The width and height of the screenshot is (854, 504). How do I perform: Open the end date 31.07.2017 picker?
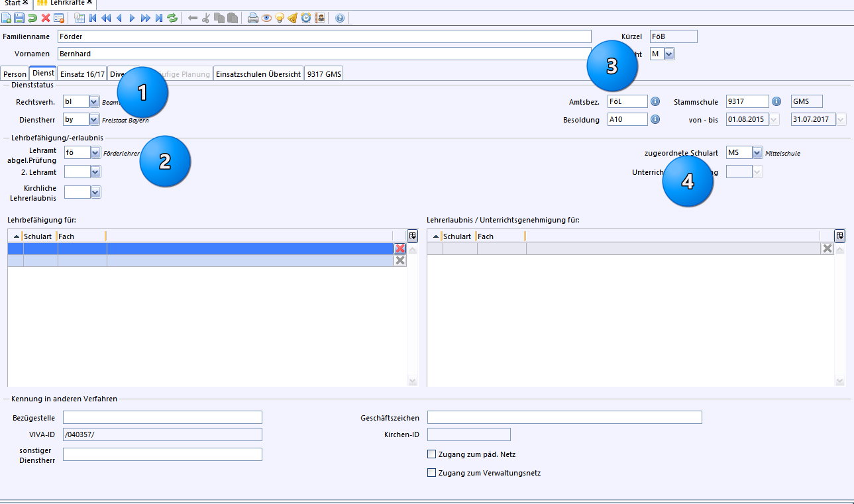pyautogui.click(x=841, y=119)
